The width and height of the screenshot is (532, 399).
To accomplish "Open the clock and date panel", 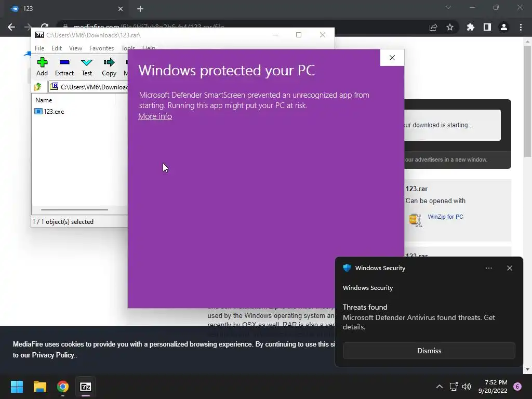I will [x=493, y=387].
